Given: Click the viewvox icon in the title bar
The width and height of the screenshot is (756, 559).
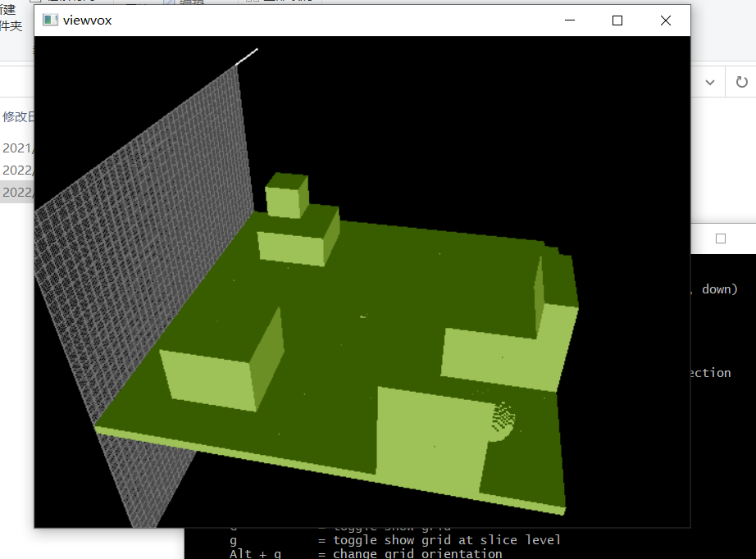Looking at the screenshot, I should 48,20.
